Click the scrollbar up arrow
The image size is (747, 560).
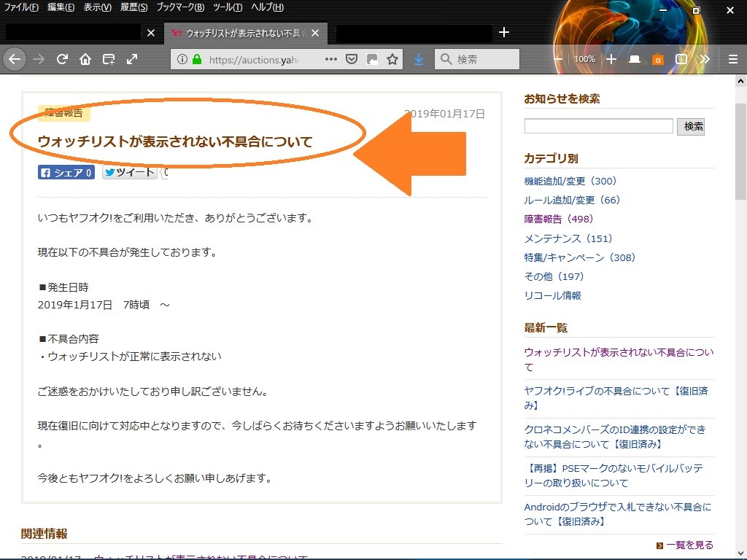point(740,81)
